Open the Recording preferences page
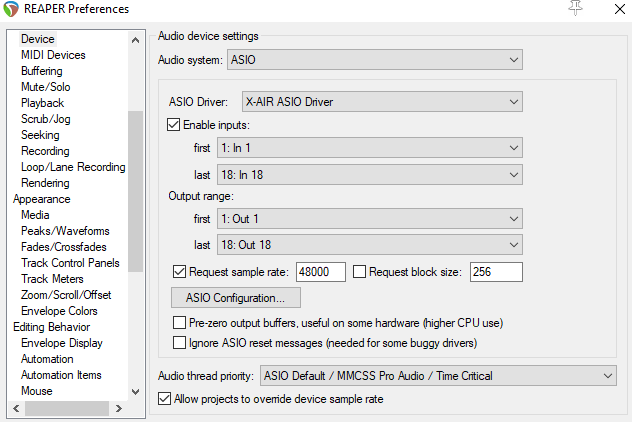The height and width of the screenshot is (422, 632). click(x=45, y=151)
